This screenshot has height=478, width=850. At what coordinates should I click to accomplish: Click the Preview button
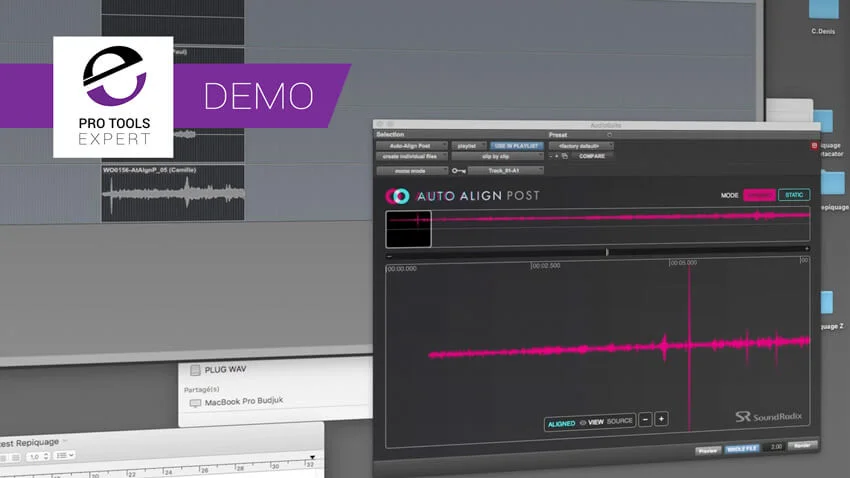click(x=707, y=450)
